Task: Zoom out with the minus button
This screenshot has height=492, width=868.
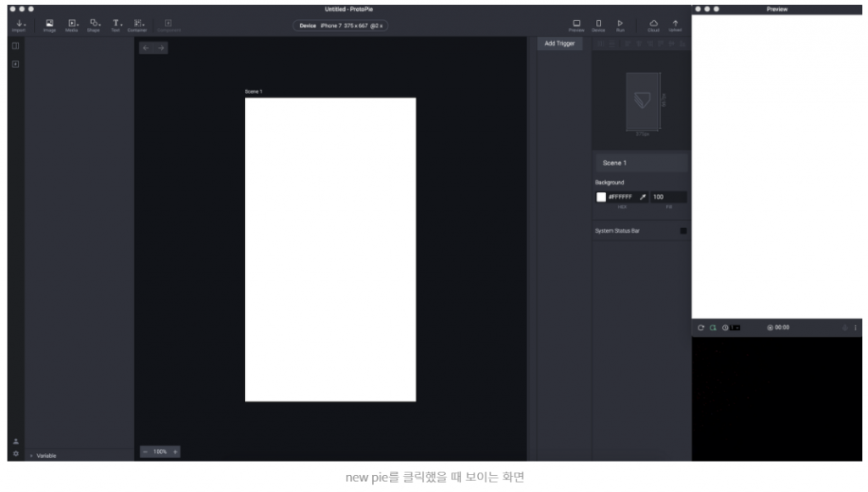Action: coord(146,452)
